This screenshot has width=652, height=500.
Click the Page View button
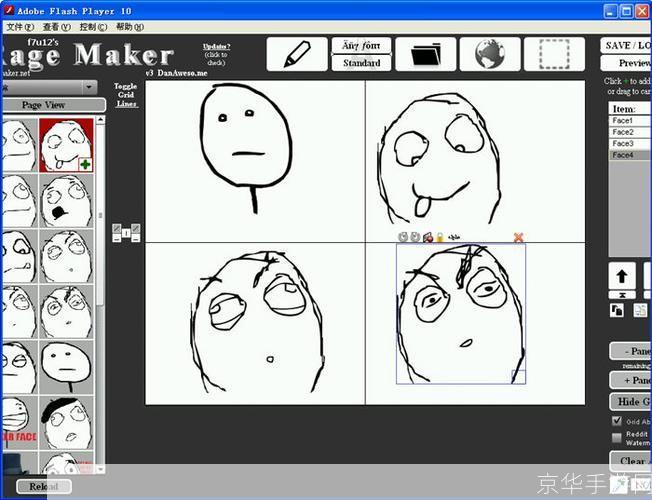pos(44,105)
